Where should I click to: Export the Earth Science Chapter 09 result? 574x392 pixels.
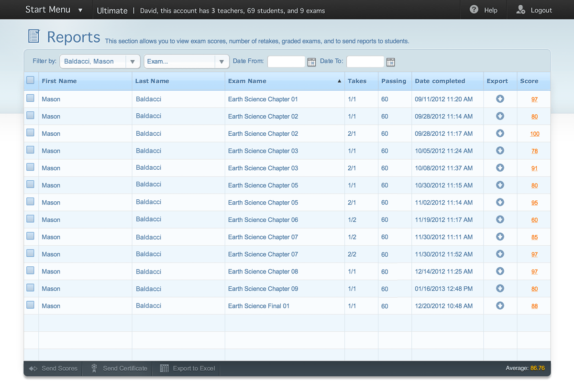pos(500,288)
